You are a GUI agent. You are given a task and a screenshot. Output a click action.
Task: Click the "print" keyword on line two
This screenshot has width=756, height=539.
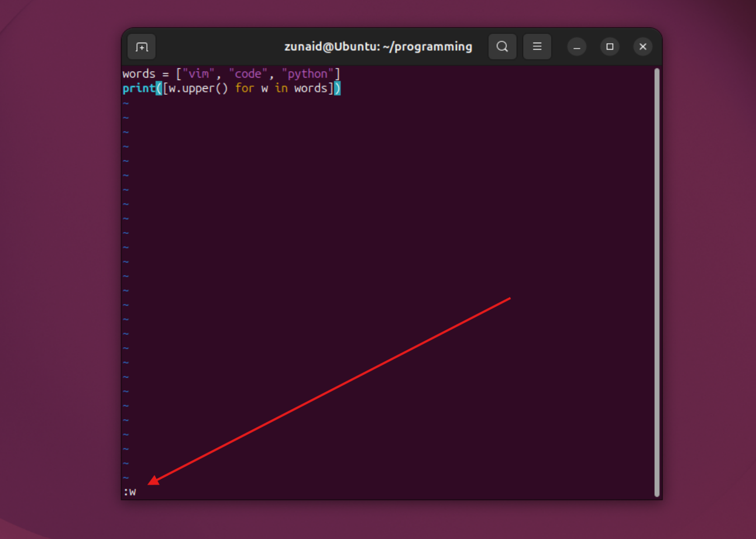click(139, 89)
